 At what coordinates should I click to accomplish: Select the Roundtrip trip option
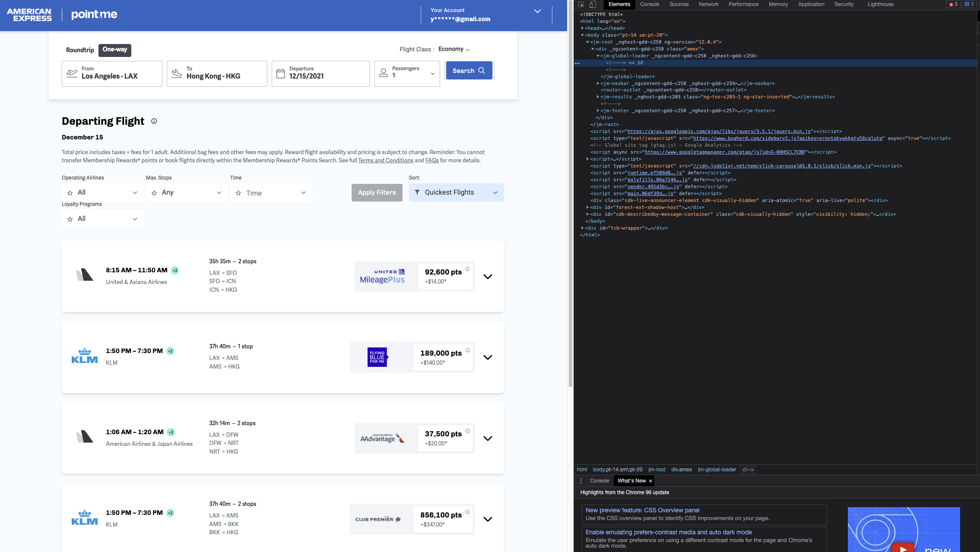point(80,50)
